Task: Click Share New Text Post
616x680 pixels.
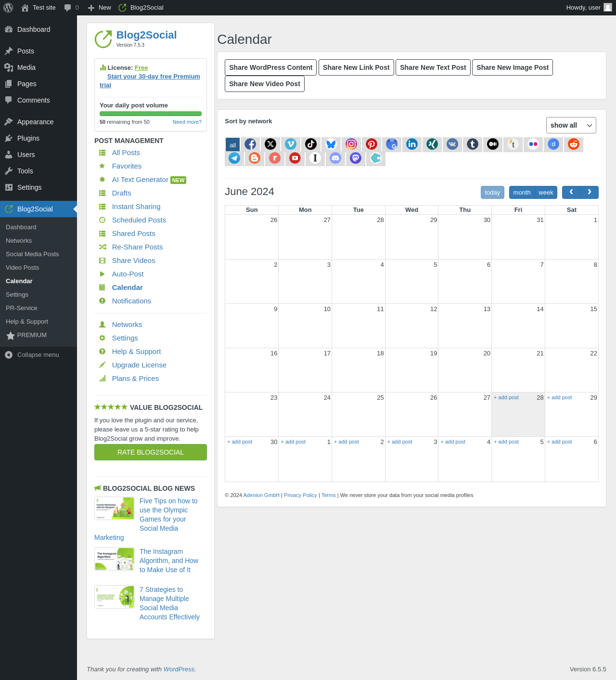Action: [433, 67]
